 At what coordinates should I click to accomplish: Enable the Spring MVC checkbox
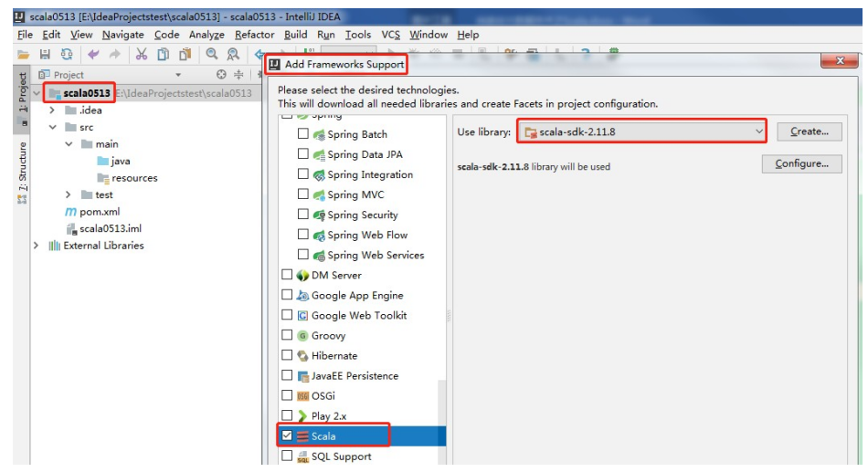point(302,194)
